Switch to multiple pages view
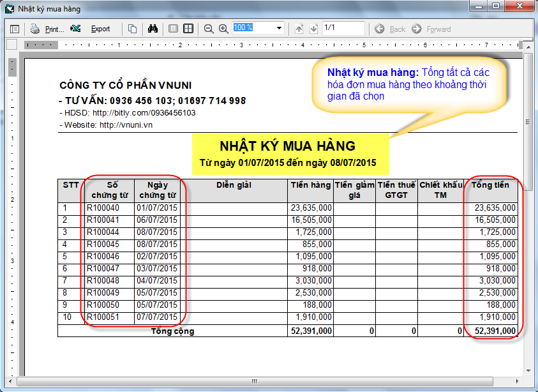 188,29
